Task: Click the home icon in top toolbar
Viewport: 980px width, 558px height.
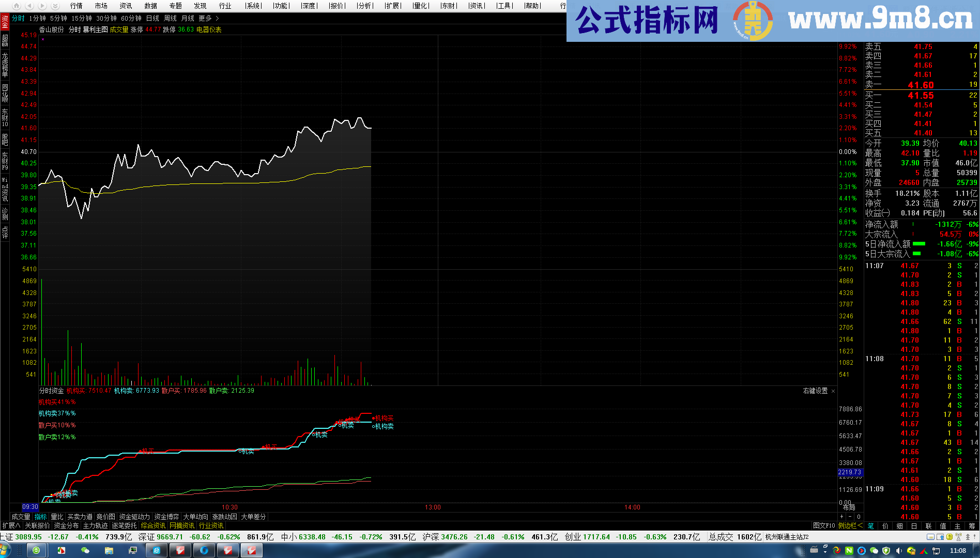Action: (x=17, y=6)
